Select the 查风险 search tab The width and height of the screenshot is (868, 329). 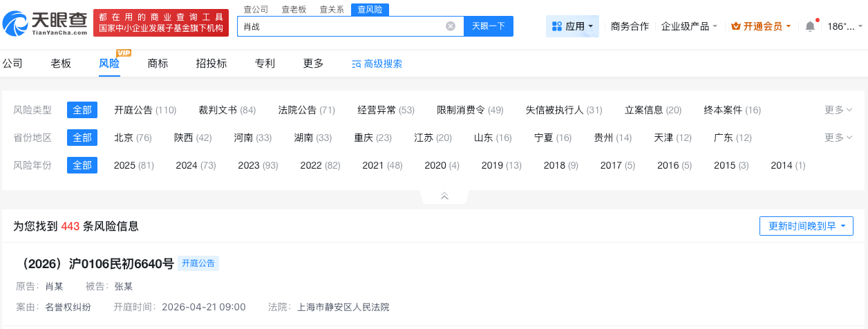[370, 10]
